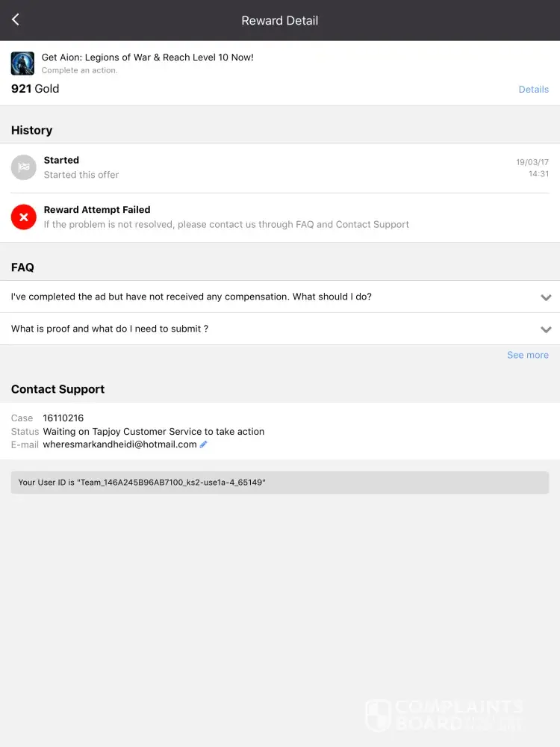The height and width of the screenshot is (747, 560).
Task: Click the red X failed icon
Action: pyautogui.click(x=24, y=217)
